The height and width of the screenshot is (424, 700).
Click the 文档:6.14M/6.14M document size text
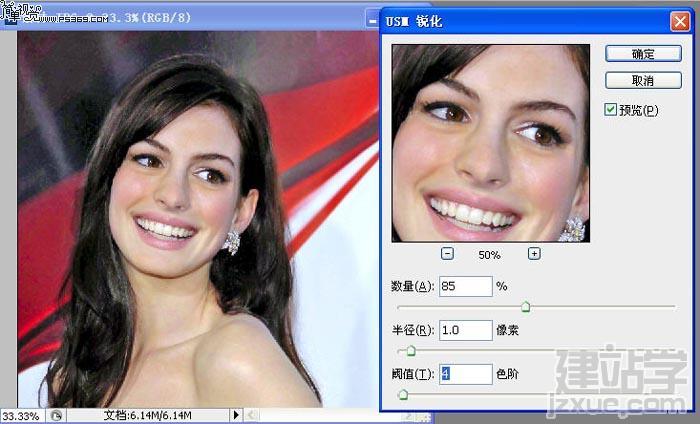coord(148,416)
